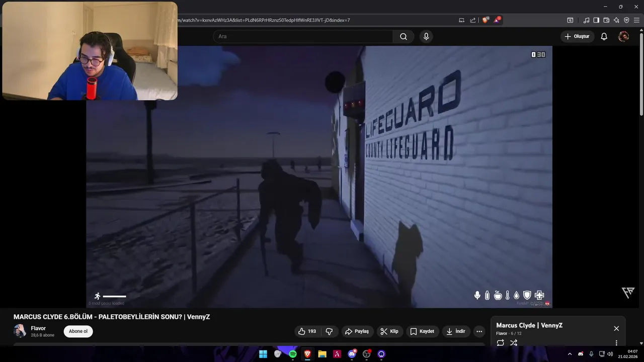Open the network tray icon

pos(602,354)
